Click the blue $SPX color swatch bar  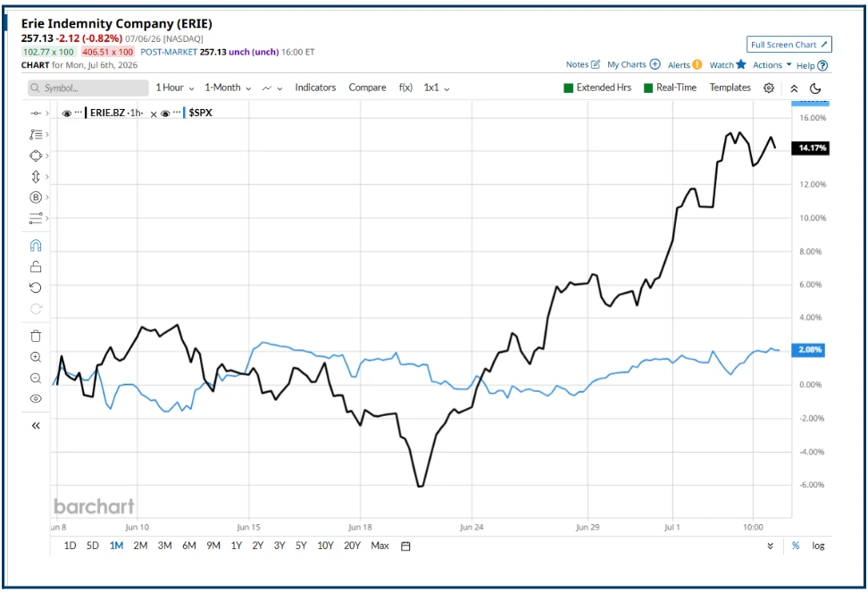(184, 113)
